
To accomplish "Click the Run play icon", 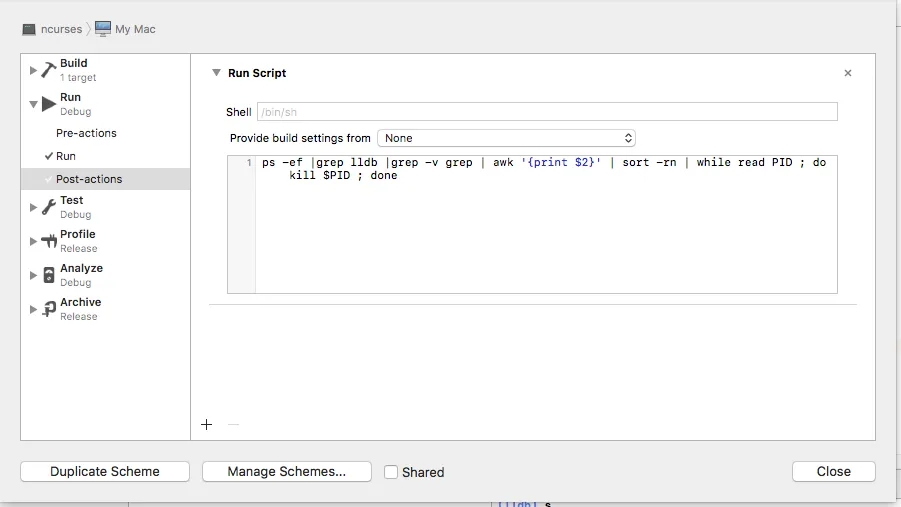I will point(49,104).
